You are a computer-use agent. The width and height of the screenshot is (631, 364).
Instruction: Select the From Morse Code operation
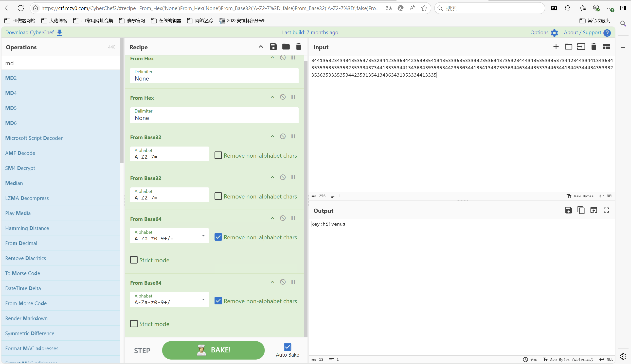tap(61, 303)
